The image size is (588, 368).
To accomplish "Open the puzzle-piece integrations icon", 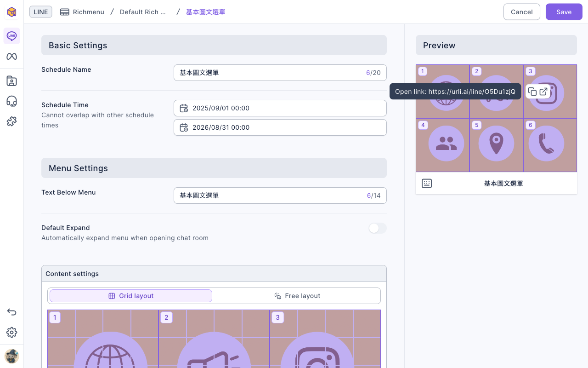I will coord(11,121).
